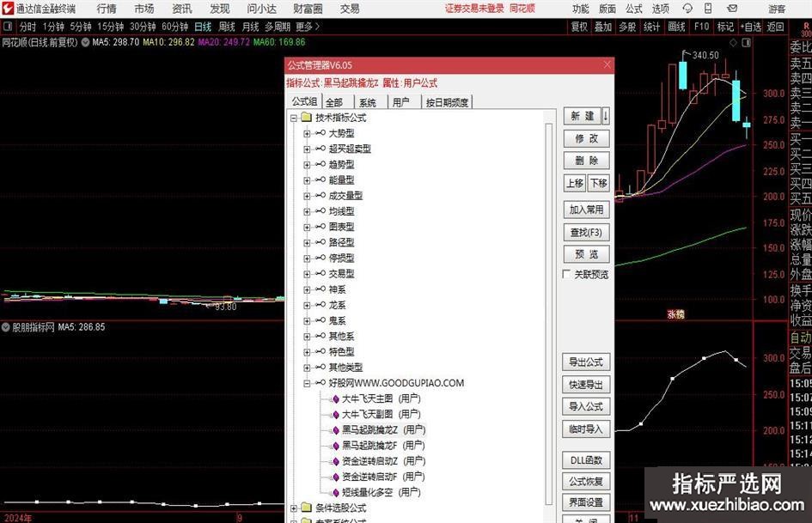
Task: Move formula up with 上移
Action: (575, 183)
